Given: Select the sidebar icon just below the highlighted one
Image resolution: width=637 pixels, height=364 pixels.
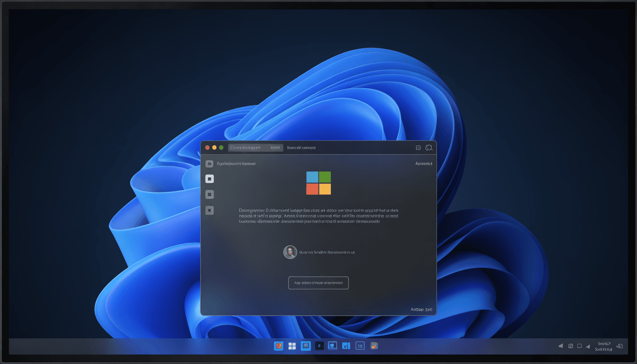Looking at the screenshot, I should (209, 194).
